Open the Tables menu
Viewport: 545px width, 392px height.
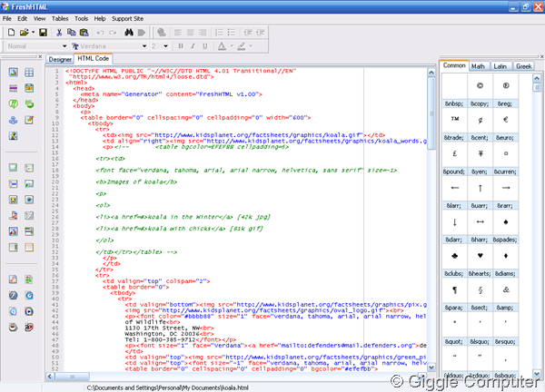(60, 19)
